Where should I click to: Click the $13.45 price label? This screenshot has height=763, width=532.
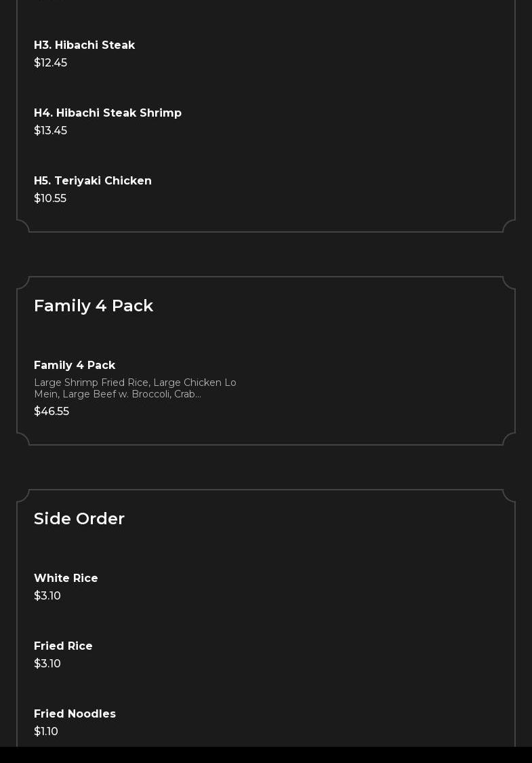(50, 131)
